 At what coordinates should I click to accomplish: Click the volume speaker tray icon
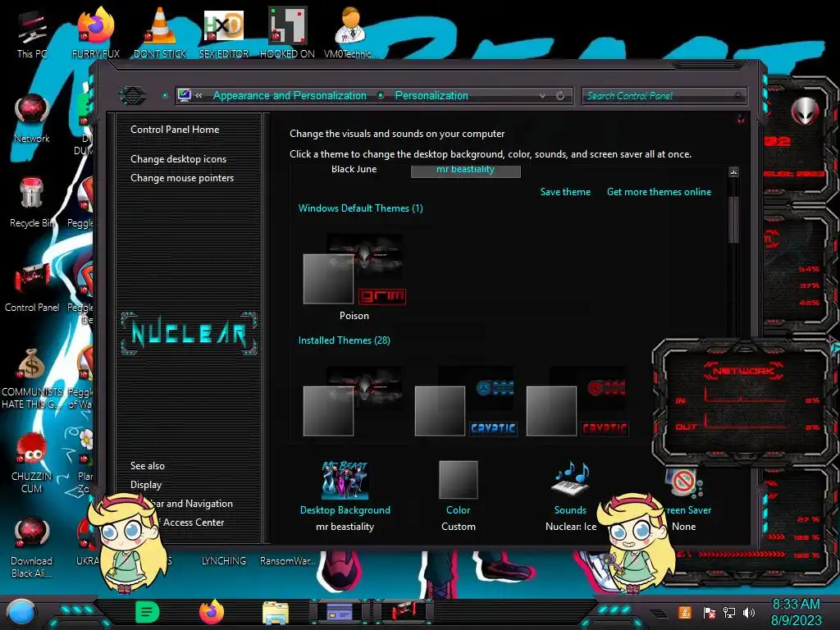click(x=749, y=612)
